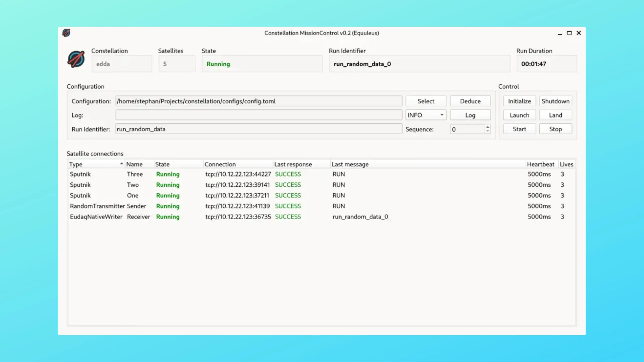Viewport: 644px width, 362px height.
Task: Click the Select configuration button
Action: pos(426,101)
